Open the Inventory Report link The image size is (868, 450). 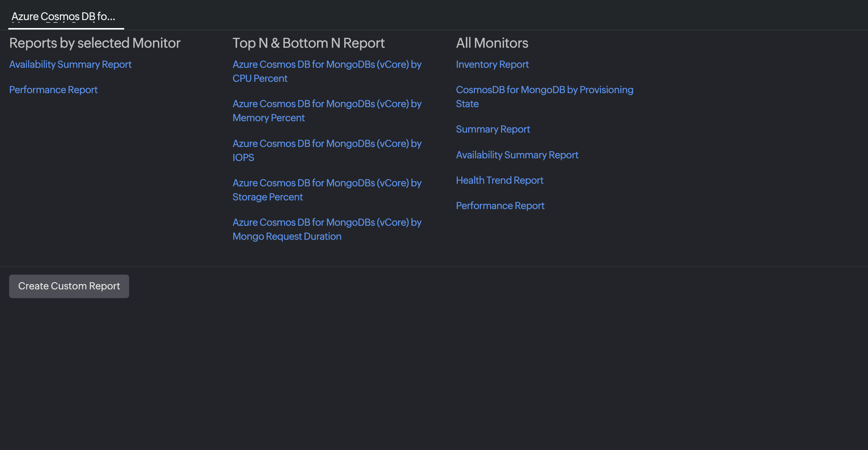tap(492, 64)
